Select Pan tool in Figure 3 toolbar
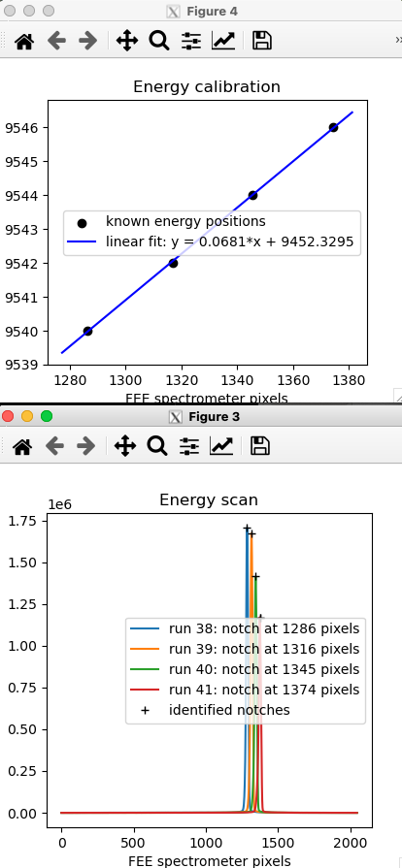Screen dimensions: 402x868 pos(125,446)
